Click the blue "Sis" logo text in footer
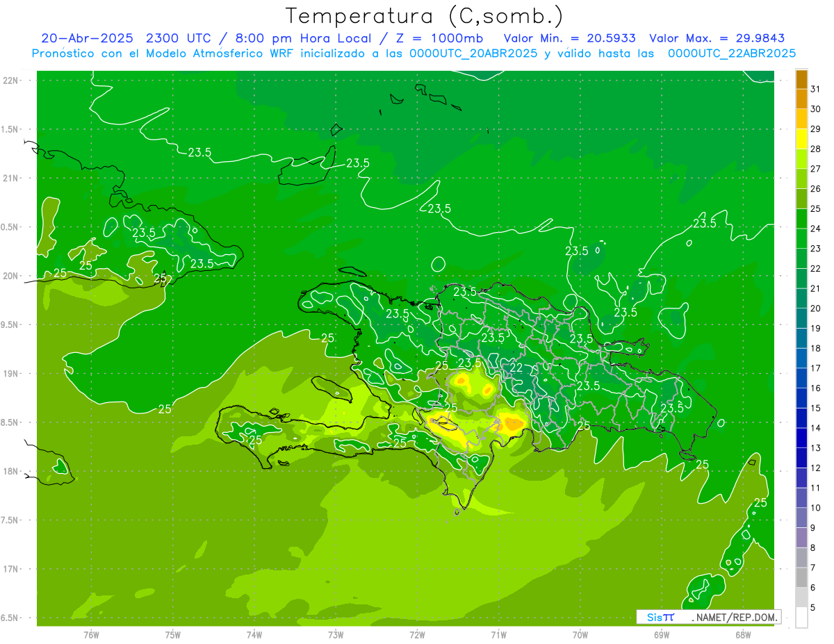834x644 pixels. (653, 617)
